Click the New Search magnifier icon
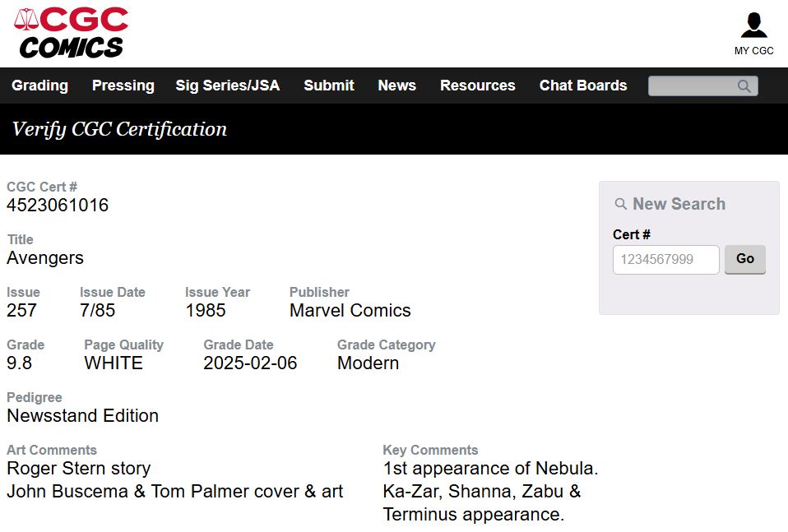Image resolution: width=788 pixels, height=532 pixels. coord(621,204)
